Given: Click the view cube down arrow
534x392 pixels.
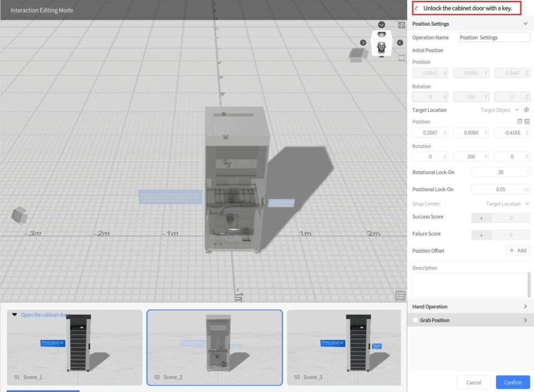Looking at the screenshot, I should (x=382, y=25).
